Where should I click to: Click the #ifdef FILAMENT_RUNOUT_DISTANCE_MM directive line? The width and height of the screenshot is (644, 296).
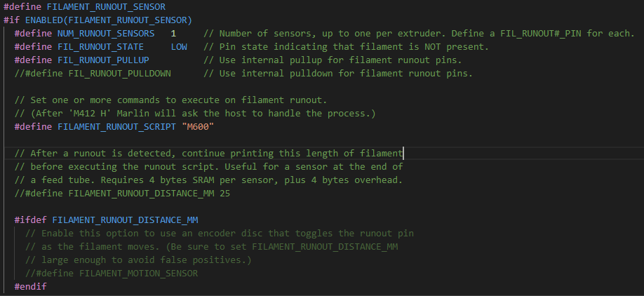[106, 220]
